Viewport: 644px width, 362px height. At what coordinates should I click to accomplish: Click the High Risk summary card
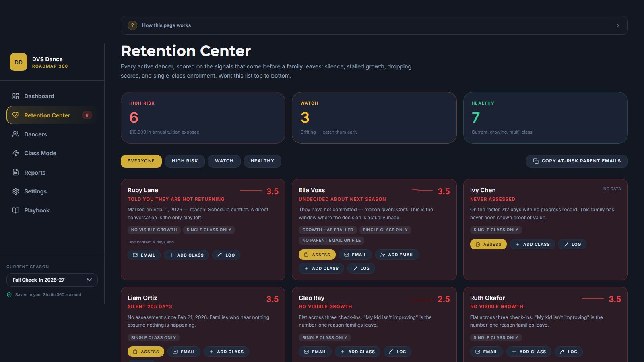click(x=203, y=117)
